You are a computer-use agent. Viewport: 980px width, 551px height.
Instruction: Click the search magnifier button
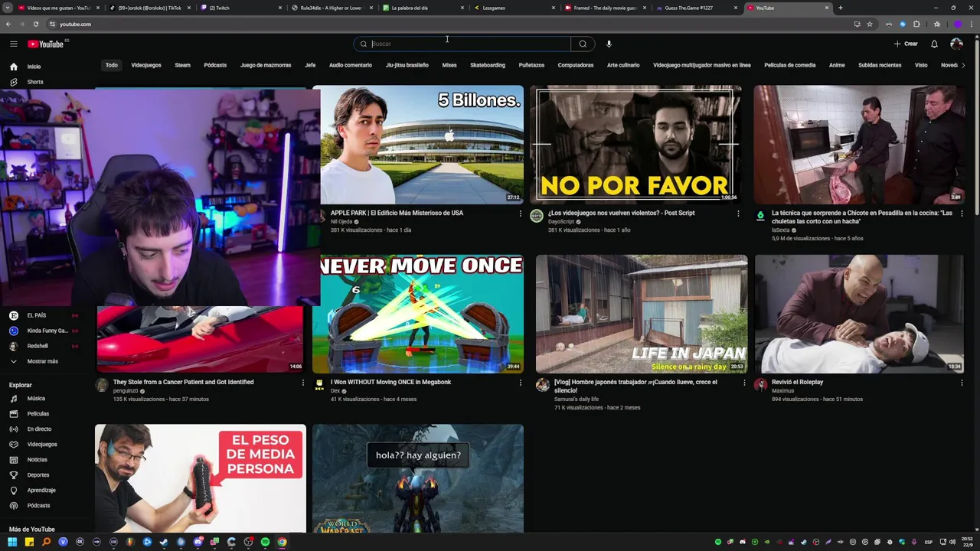point(583,44)
